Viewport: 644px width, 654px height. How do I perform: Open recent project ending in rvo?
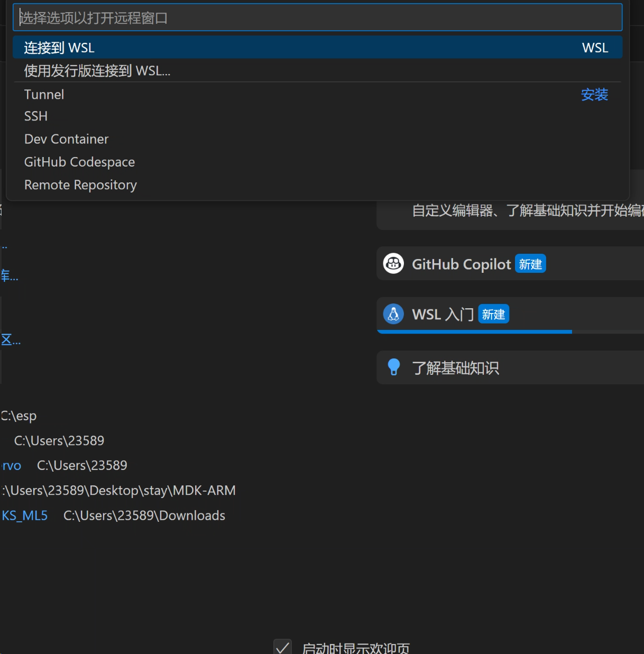(11, 466)
